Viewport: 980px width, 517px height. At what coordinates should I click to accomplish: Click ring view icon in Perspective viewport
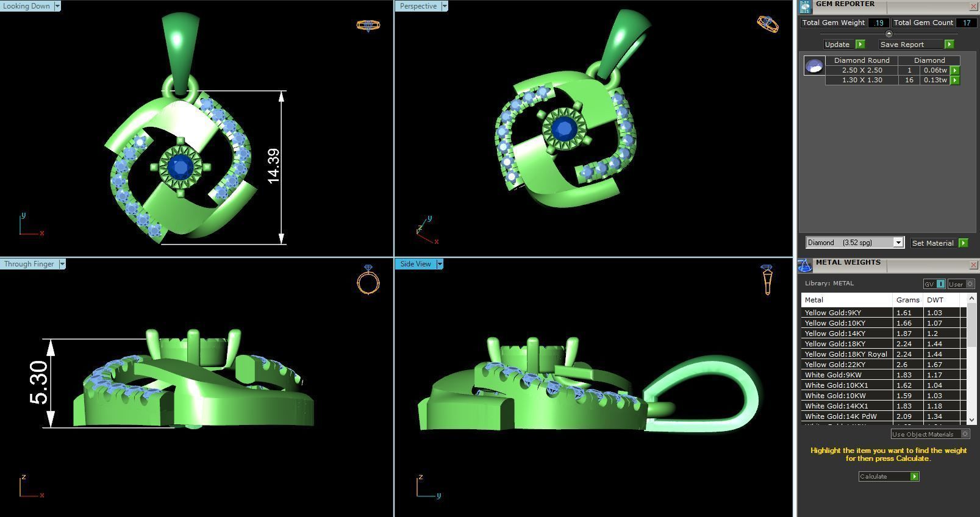point(768,24)
